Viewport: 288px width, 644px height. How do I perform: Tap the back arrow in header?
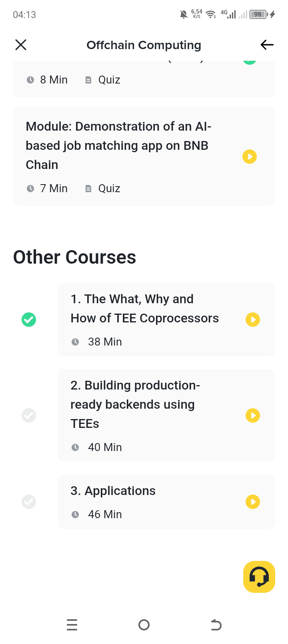[267, 45]
